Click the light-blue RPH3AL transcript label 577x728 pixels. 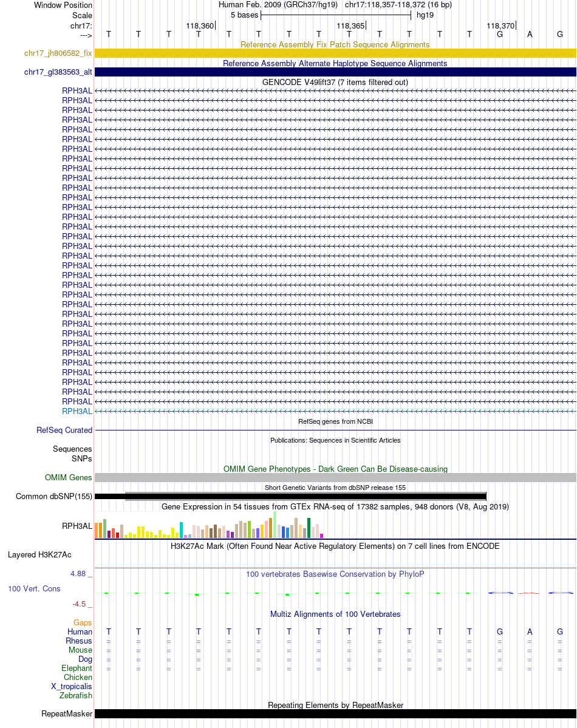pos(77,411)
